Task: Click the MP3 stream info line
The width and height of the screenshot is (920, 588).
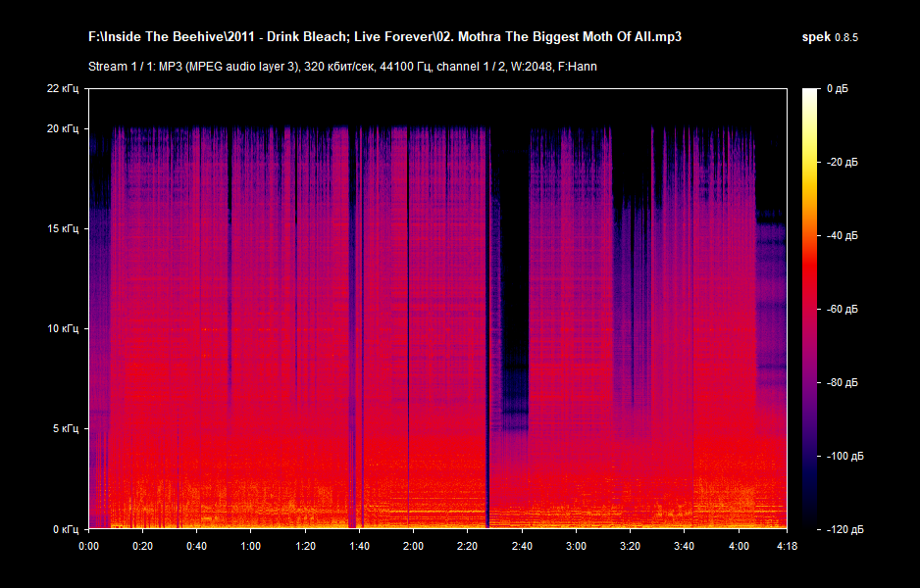Action: [342, 67]
